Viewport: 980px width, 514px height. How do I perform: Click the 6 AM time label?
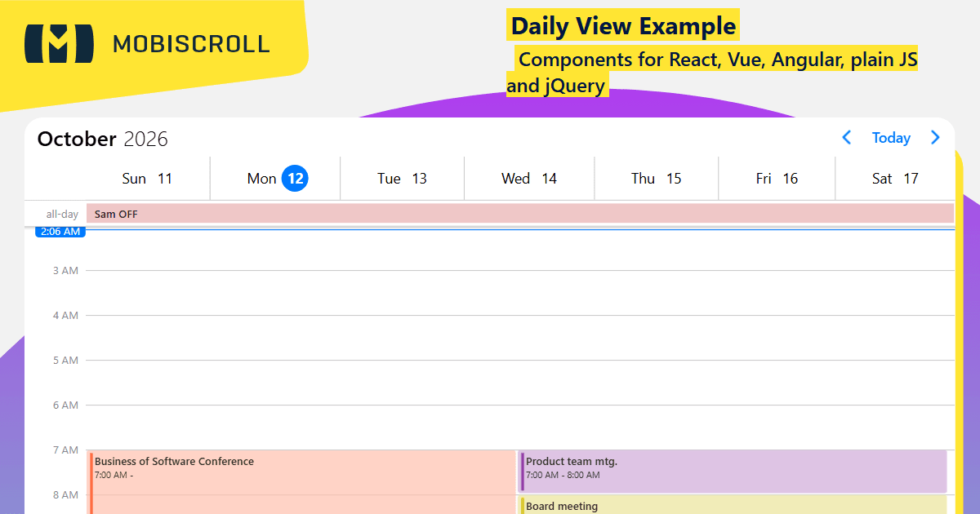point(65,405)
